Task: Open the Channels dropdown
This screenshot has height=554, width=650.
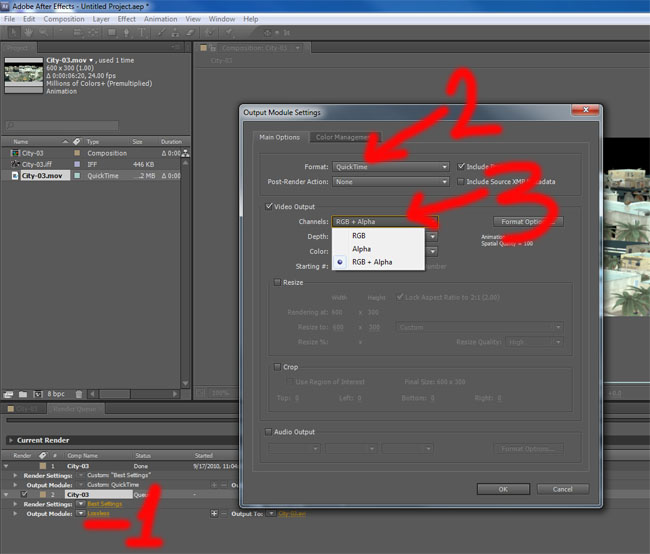Action: (384, 221)
